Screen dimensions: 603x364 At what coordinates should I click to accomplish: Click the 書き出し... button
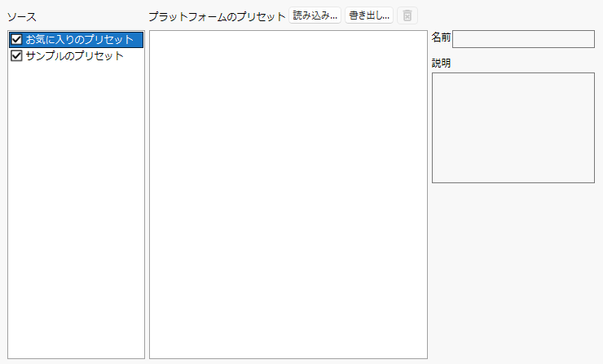[369, 15]
